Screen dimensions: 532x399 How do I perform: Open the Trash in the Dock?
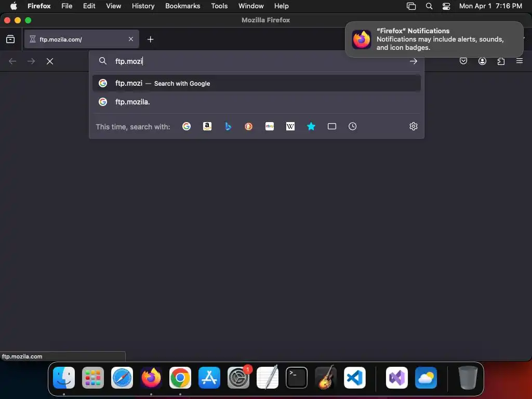[468, 378]
